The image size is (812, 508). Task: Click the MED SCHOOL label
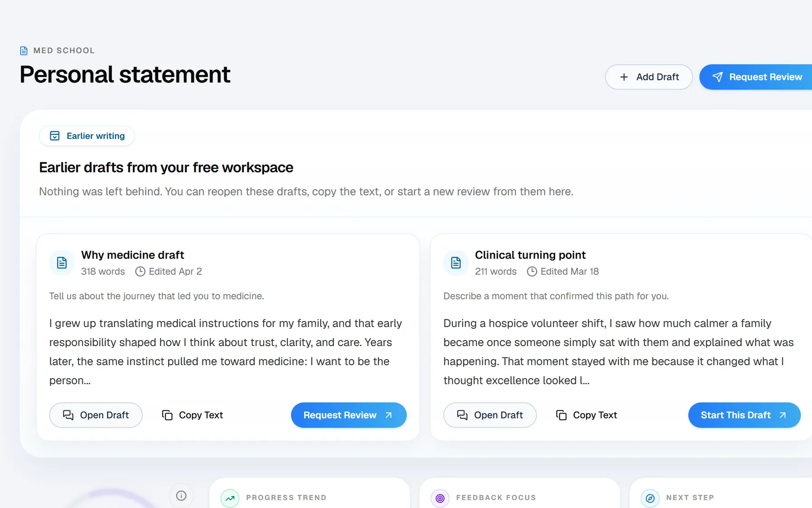[64, 51]
